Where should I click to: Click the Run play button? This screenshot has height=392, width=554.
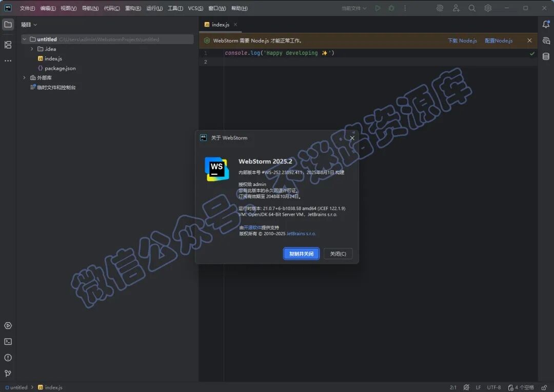point(378,8)
